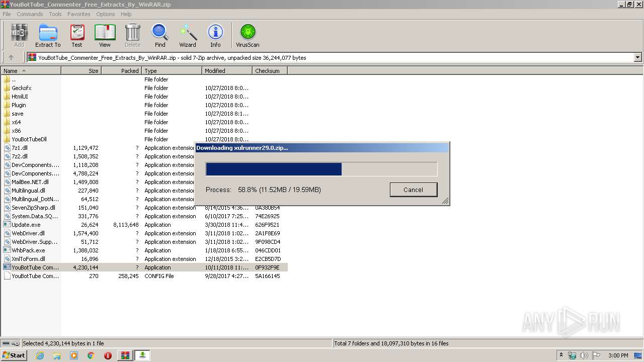
Task: Click the drive/key icons in status bar
Action: 11,343
